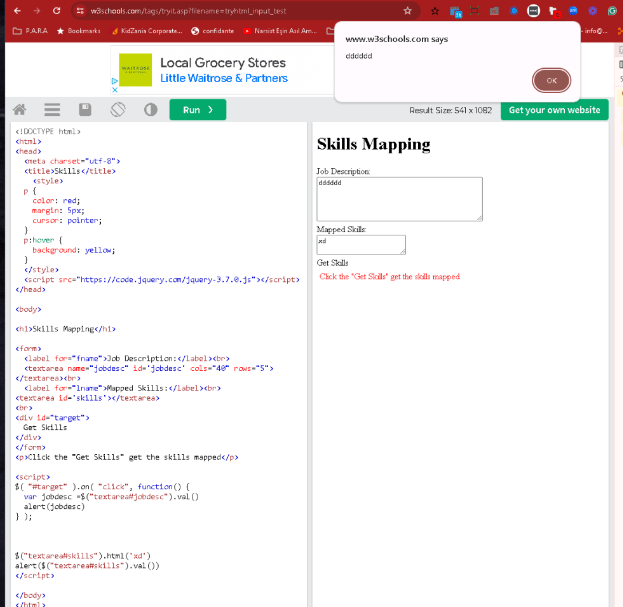Click the red 'Get Skills' instruction paragraph
623x607 pixels.
click(x=389, y=276)
